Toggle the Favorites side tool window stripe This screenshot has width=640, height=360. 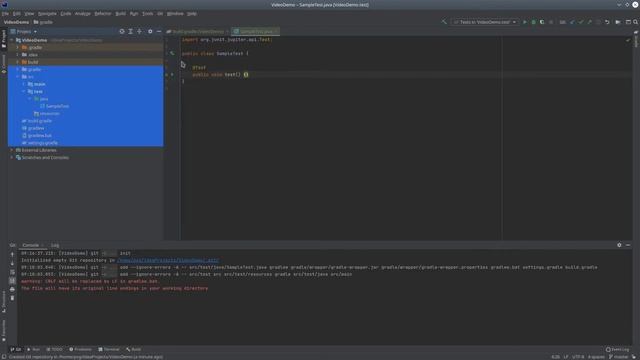click(x=4, y=330)
